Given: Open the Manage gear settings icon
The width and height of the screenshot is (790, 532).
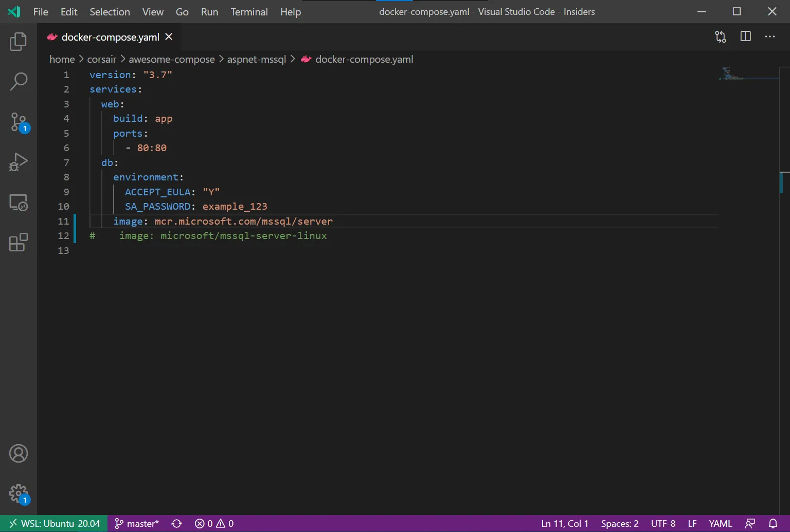Looking at the screenshot, I should tap(19, 493).
